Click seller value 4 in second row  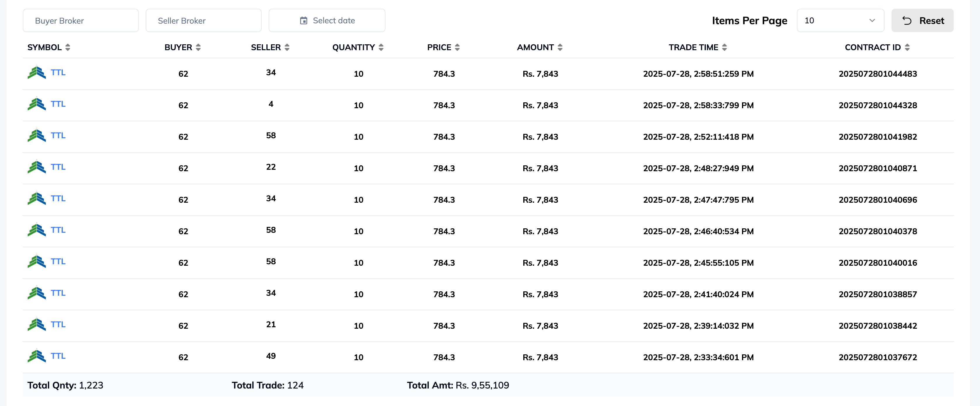click(271, 104)
